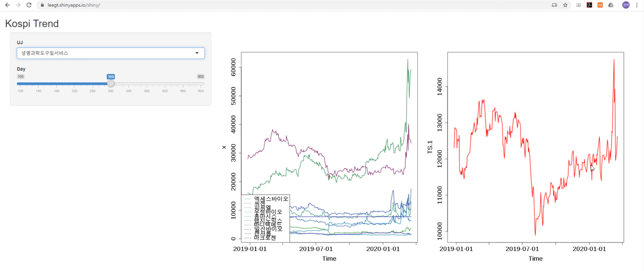Click the blue slider value badge 300
Image resolution: width=644 pixels, height=271 pixels.
pos(111,77)
